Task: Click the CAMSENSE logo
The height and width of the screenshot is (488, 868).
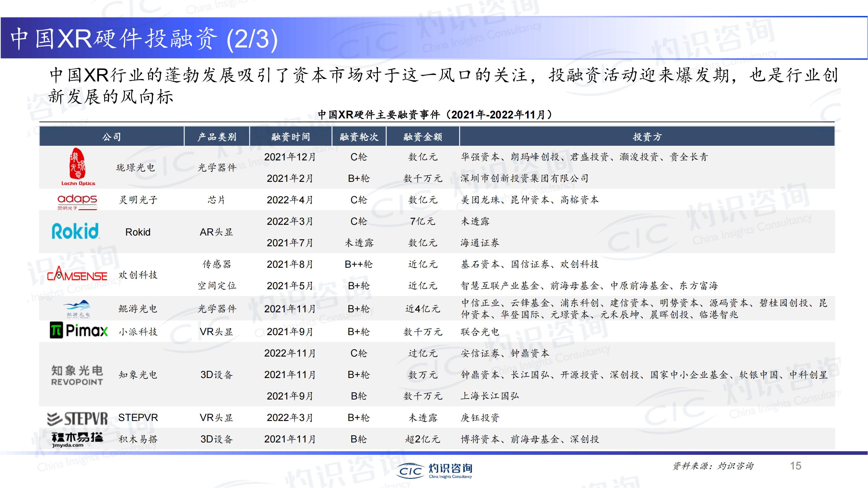Action: 77,274
